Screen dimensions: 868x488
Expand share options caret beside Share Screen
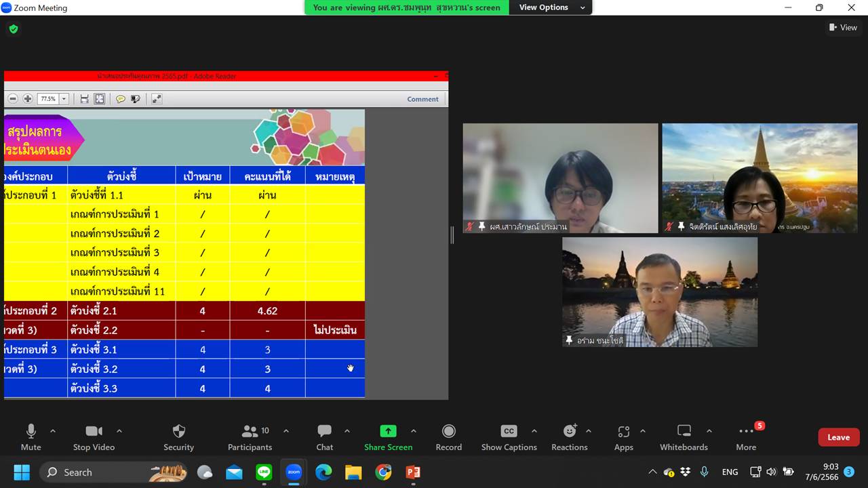(414, 431)
